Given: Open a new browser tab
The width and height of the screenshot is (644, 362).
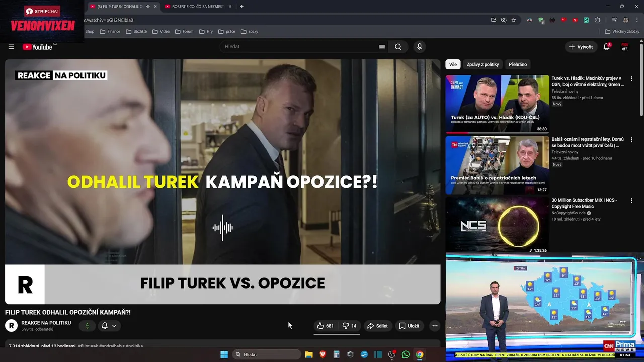Looking at the screenshot, I should (x=242, y=7).
